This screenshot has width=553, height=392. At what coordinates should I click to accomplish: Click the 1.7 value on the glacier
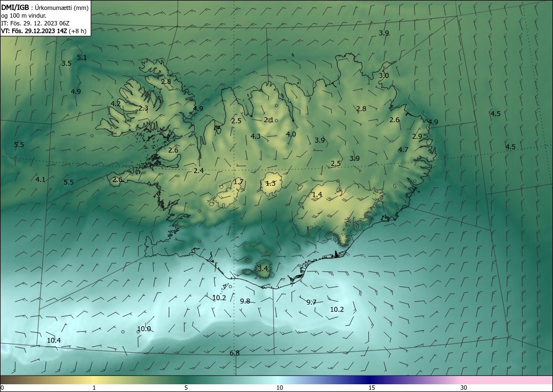(x=239, y=182)
